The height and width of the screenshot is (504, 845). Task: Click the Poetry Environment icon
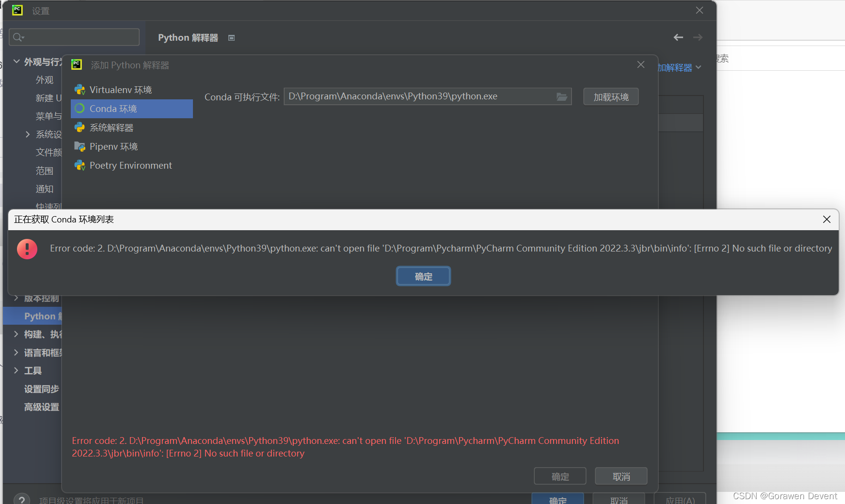click(x=80, y=165)
